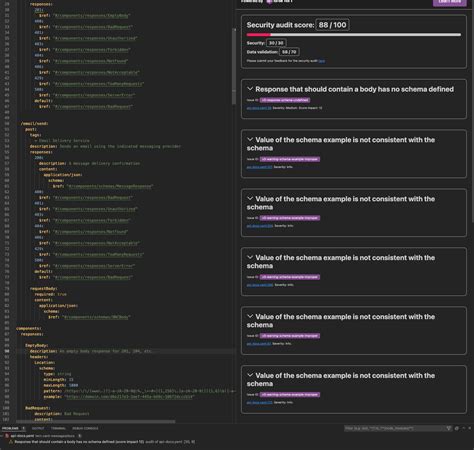
Task: Open the feedback 'here' link in audit score
Action: click(x=322, y=61)
